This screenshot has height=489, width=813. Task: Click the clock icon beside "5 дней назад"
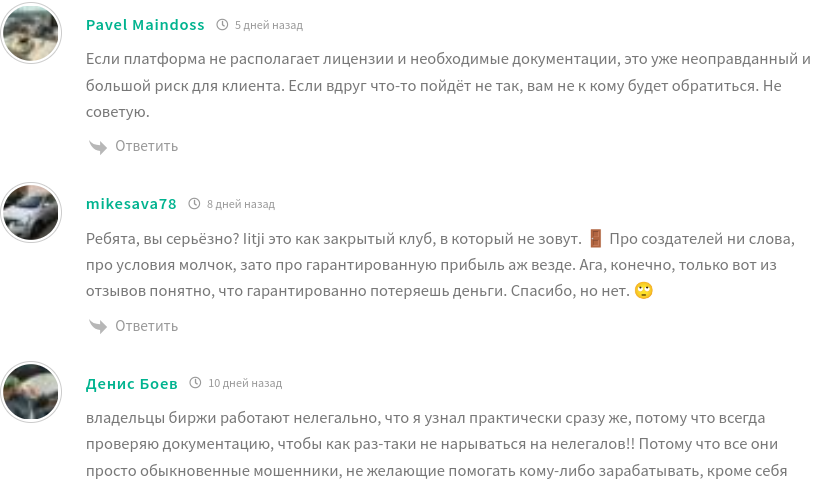[222, 25]
